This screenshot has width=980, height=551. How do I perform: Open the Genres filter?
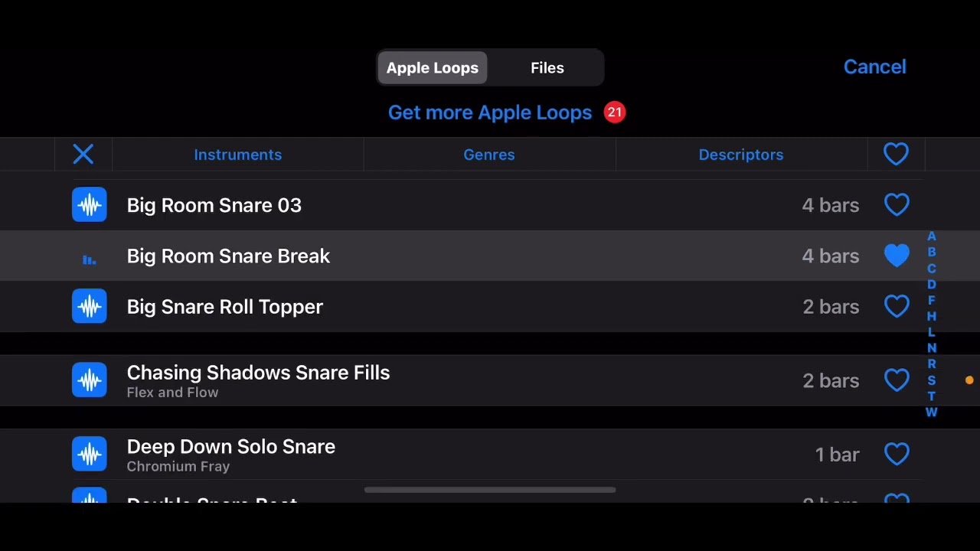tap(489, 155)
